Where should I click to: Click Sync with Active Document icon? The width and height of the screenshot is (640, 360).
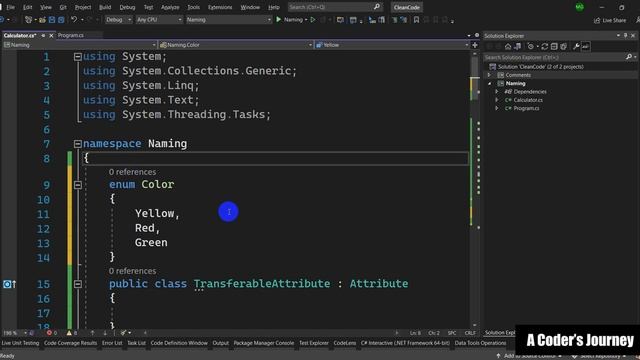tap(544, 47)
